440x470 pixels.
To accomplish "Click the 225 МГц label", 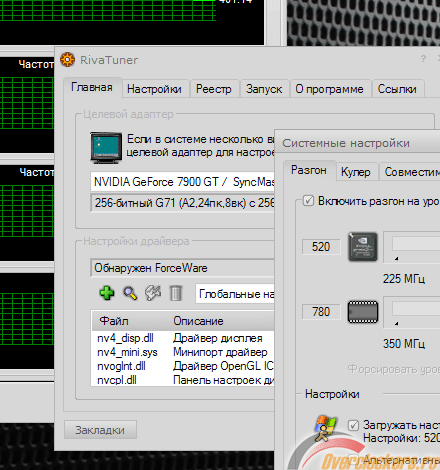I will (x=404, y=279).
